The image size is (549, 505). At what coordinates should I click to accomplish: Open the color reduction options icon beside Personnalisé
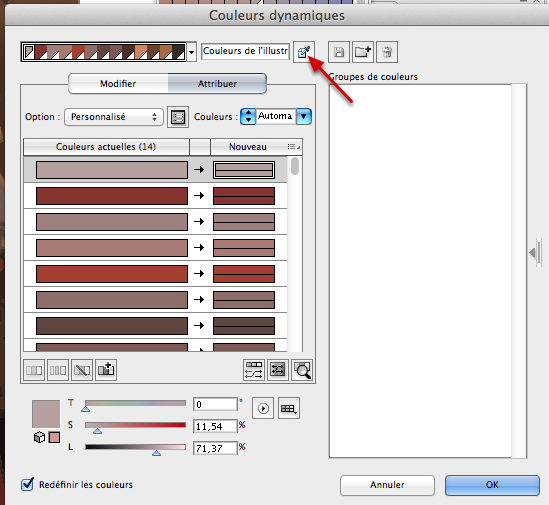(x=178, y=117)
